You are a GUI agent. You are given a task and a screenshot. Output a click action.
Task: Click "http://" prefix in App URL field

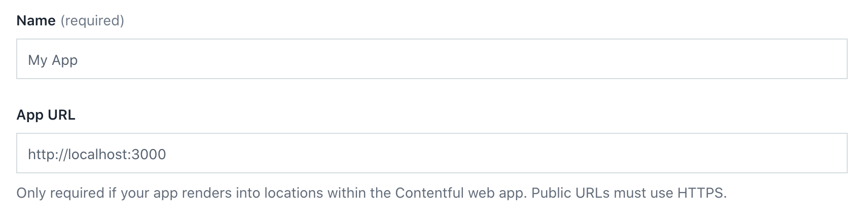tap(45, 154)
